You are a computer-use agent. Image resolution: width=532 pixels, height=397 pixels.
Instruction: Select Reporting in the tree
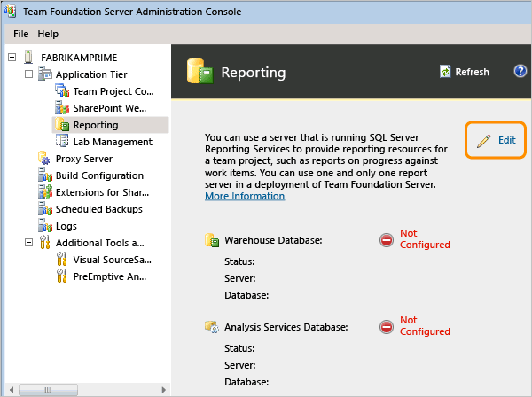click(x=95, y=125)
